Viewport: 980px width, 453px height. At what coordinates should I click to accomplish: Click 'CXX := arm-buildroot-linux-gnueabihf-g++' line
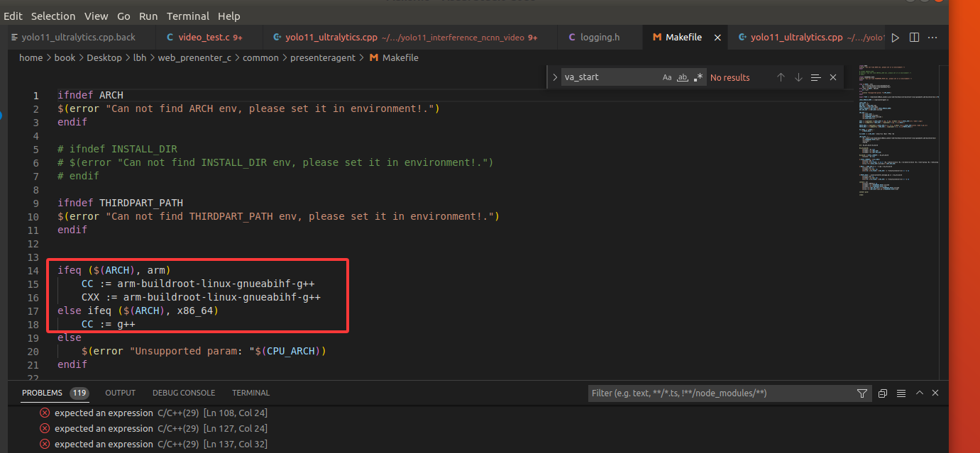[201, 298]
